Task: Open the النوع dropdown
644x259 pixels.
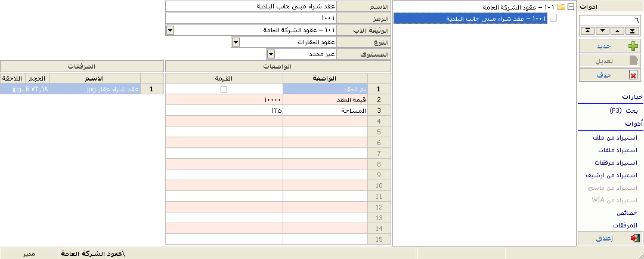Action: point(235,42)
